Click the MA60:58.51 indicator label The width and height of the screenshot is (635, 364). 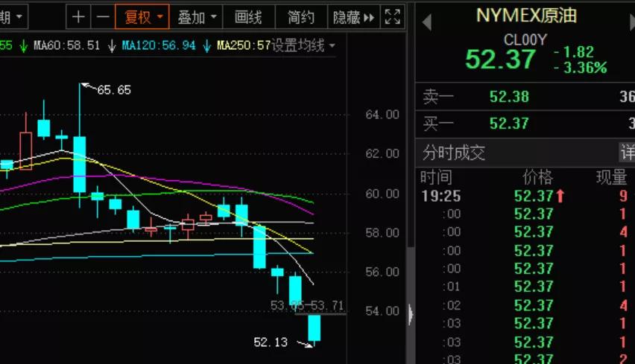pos(67,45)
